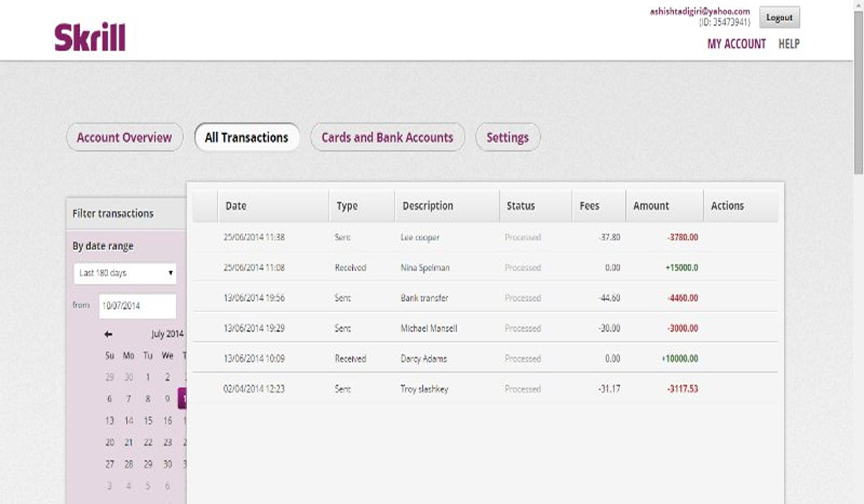Click the amount +15000.0

pos(680,268)
